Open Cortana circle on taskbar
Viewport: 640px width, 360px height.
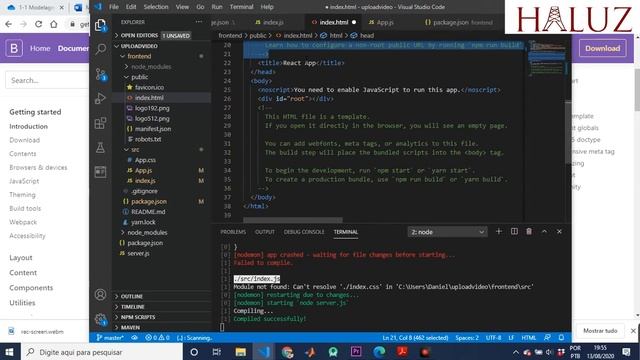[x=194, y=352]
